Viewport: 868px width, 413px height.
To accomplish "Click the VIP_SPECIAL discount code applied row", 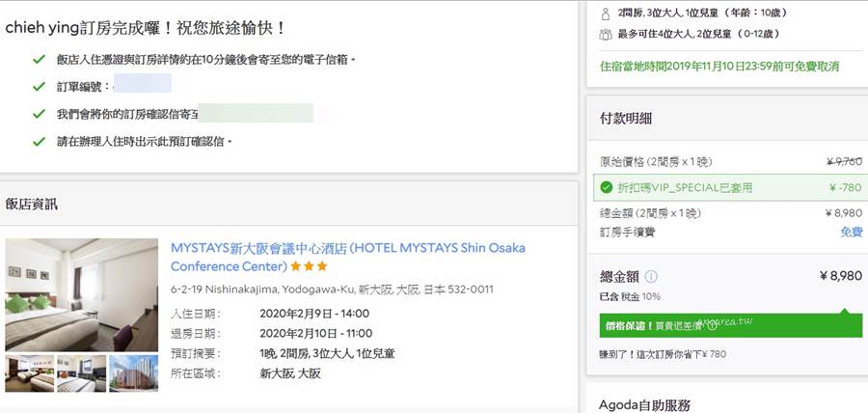I will tap(731, 187).
